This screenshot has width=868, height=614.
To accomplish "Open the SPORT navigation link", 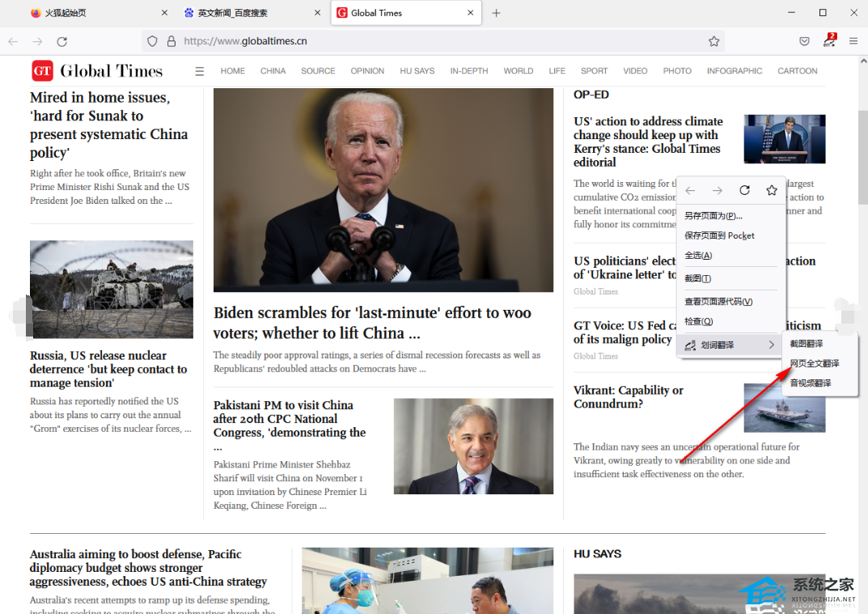I will point(594,71).
